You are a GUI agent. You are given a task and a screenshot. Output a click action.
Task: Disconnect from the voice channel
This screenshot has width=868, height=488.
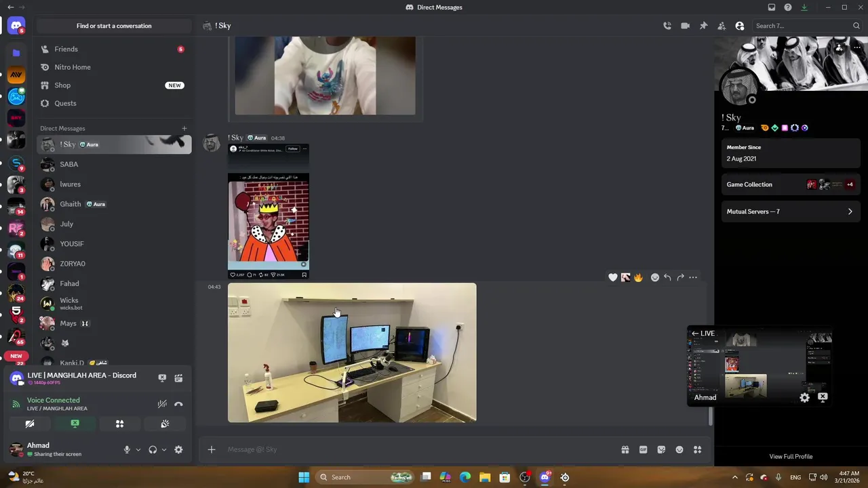[x=178, y=404]
